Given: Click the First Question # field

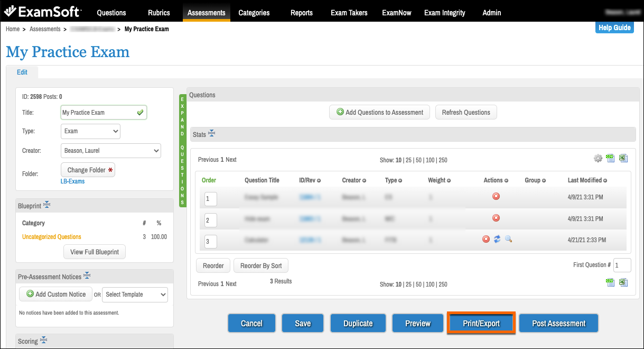Looking at the screenshot, I should click(622, 265).
